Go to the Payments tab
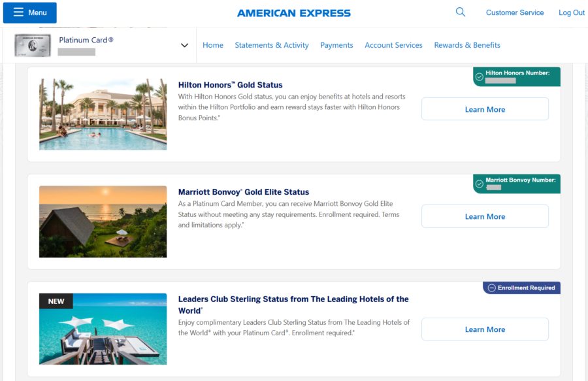Image resolution: width=588 pixels, height=381 pixels. [x=336, y=45]
